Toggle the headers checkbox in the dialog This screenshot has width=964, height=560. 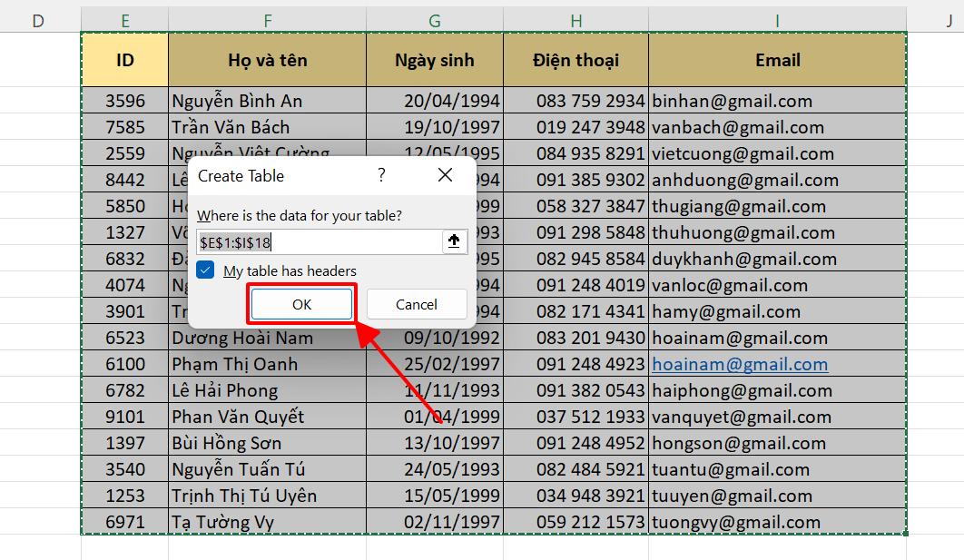pos(204,270)
